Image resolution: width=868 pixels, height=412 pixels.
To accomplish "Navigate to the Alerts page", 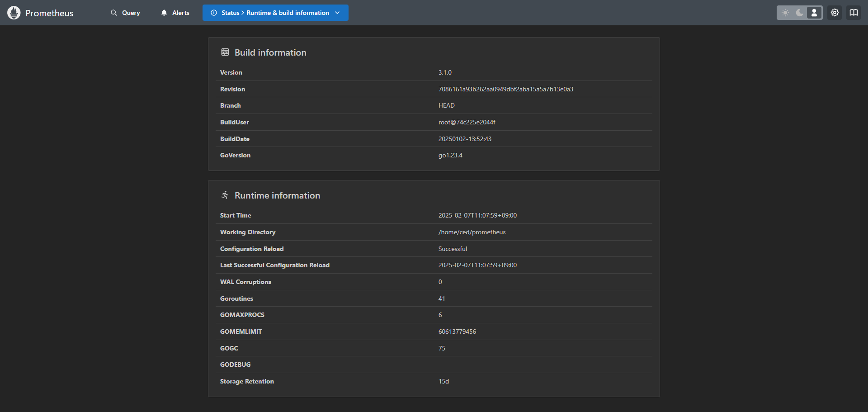I will click(180, 13).
